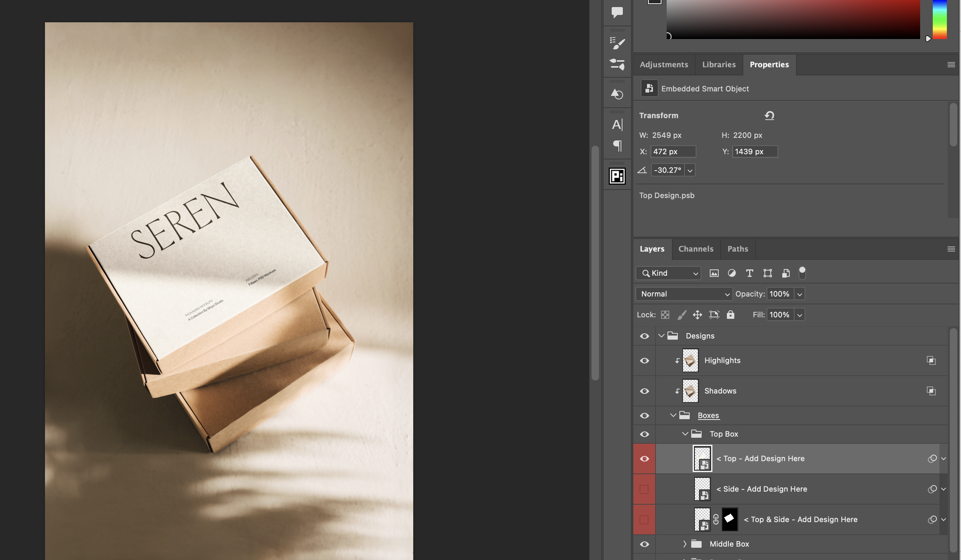
Task: Switch to the Libraries tab
Action: (719, 64)
